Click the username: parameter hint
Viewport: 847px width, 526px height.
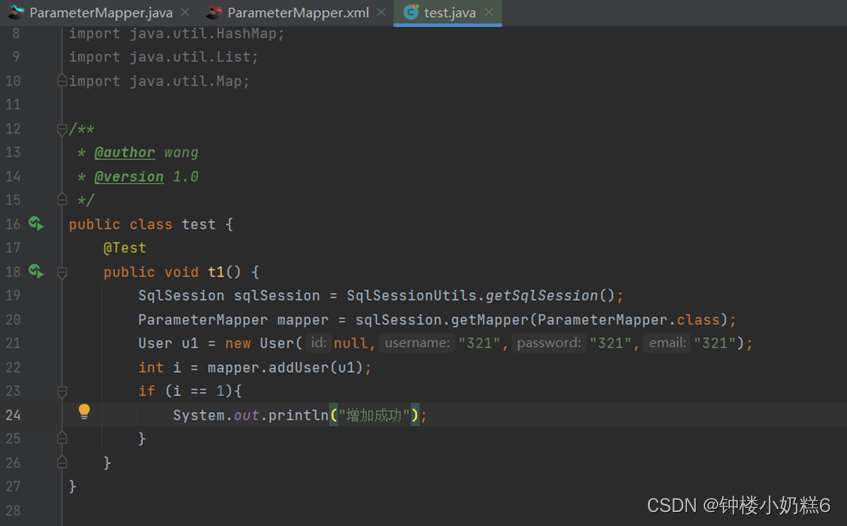[417, 343]
